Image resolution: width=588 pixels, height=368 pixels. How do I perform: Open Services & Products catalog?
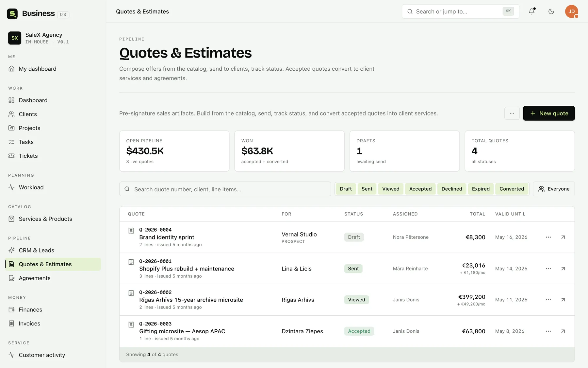(x=53, y=219)
